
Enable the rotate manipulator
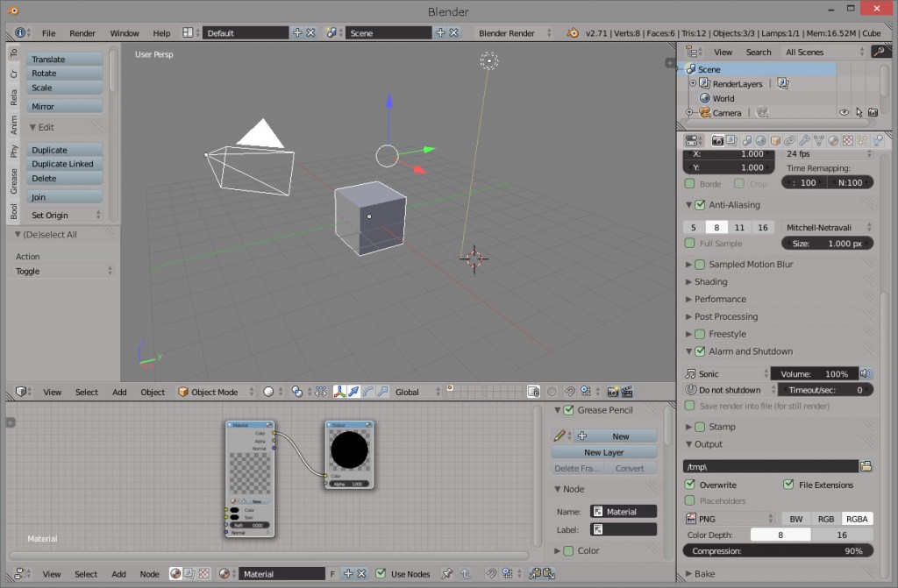click(370, 392)
